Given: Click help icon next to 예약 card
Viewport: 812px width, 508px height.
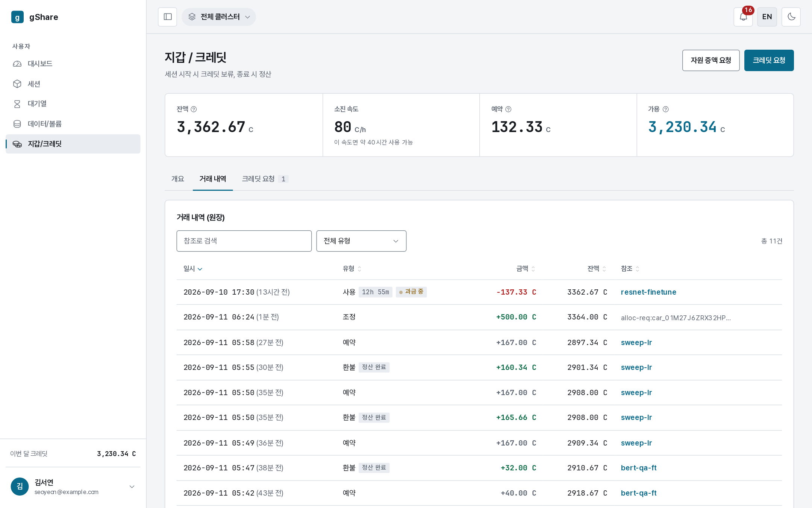Looking at the screenshot, I should click(508, 109).
